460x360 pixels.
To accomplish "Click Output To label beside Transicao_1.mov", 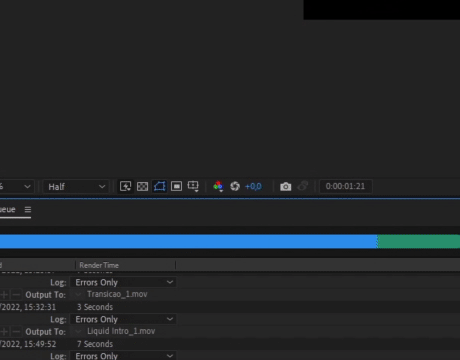I will coord(46,295).
